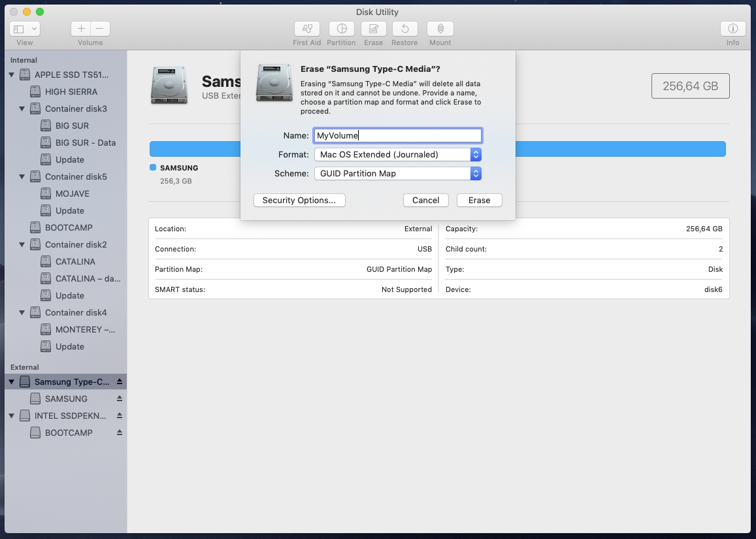
Task: Eject the SAMSUNG volume
Action: point(119,399)
